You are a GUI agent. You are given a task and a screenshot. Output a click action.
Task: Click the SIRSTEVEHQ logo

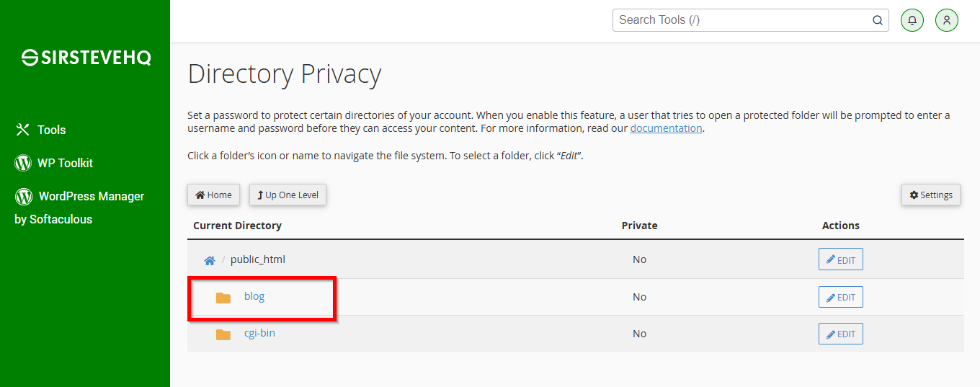[x=86, y=58]
